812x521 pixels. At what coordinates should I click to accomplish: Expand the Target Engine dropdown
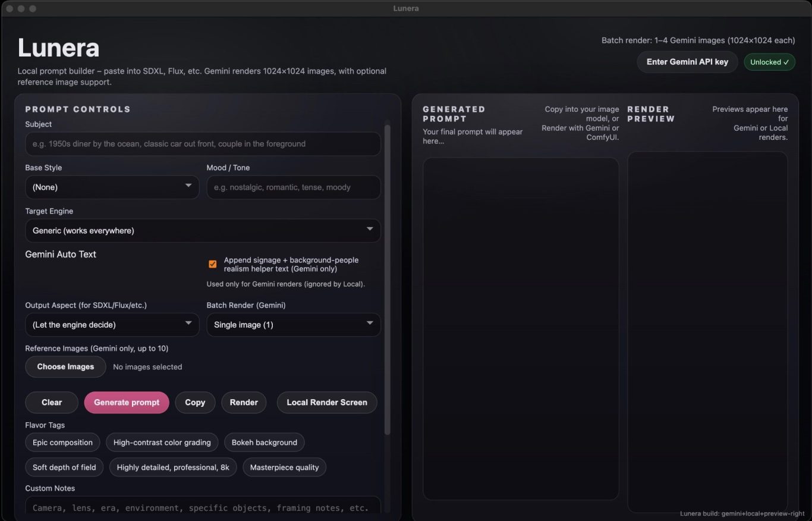pos(203,231)
